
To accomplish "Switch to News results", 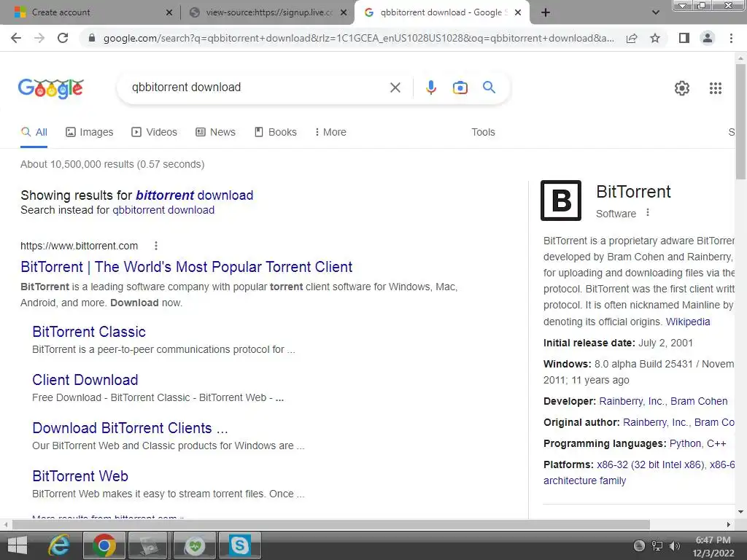I will pyautogui.click(x=216, y=133).
